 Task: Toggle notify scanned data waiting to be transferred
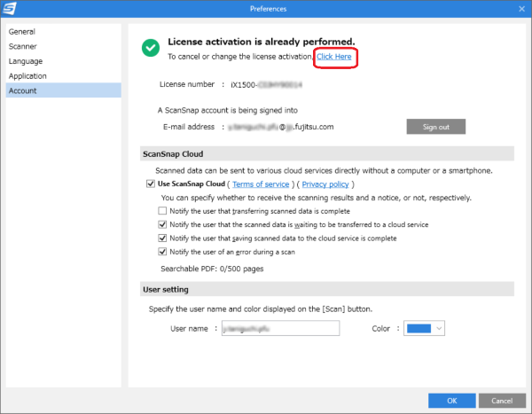click(162, 224)
